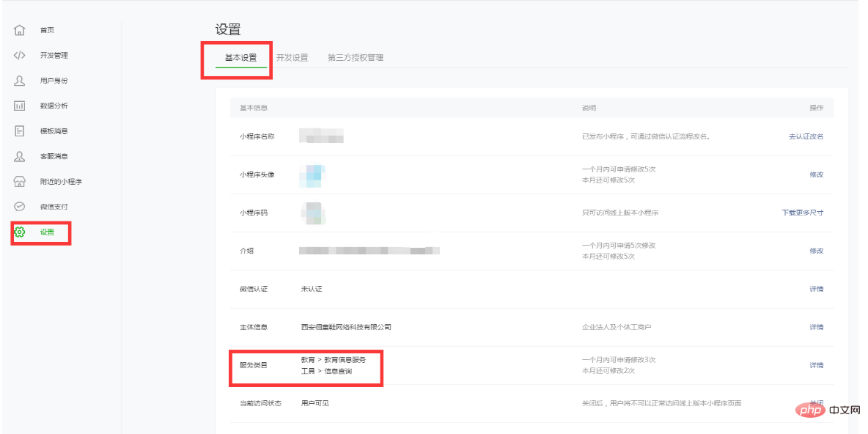Click 教育 > 教育信息服务 category text

click(334, 360)
